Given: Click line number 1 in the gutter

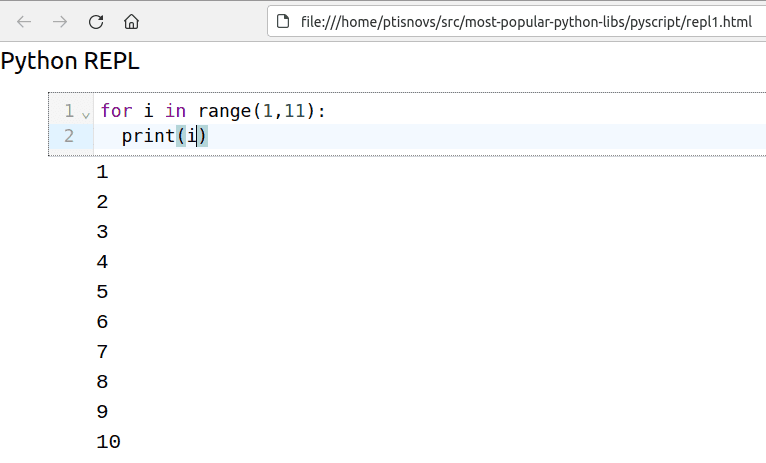Looking at the screenshot, I should pyautogui.click(x=69, y=111).
